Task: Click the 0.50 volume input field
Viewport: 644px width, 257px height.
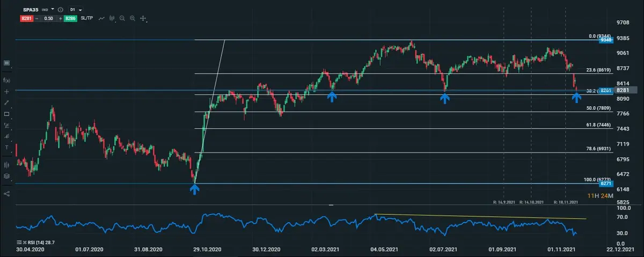Action: [x=48, y=18]
